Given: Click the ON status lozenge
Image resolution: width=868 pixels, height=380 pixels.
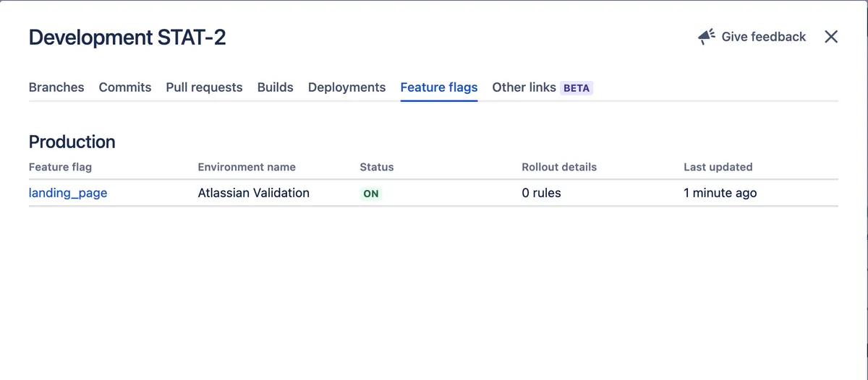Looking at the screenshot, I should 371,194.
